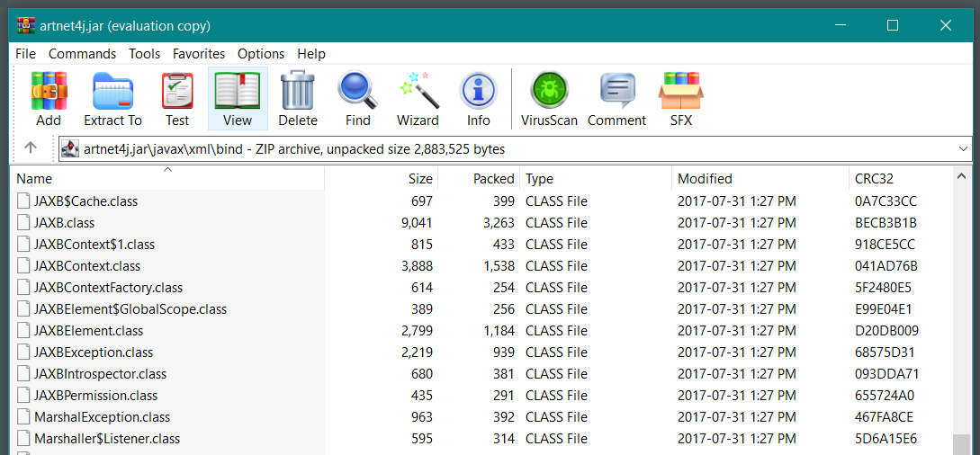
Task: Click CRC32 value D20DB009
Action: point(886,331)
